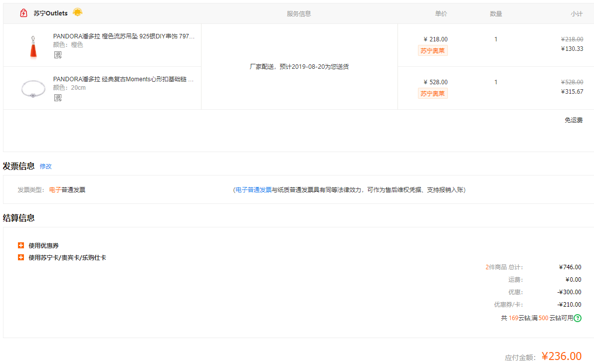This screenshot has height=364, width=594.
Task: Click the 发票信息 section heading
Action: (x=18, y=166)
